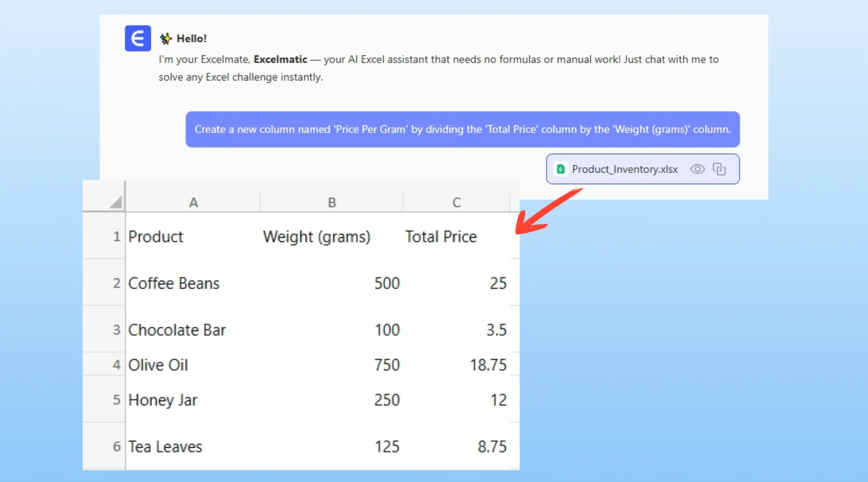
Task: Click the copy icon beside Product_Inventory.xlsx
Action: coord(719,169)
